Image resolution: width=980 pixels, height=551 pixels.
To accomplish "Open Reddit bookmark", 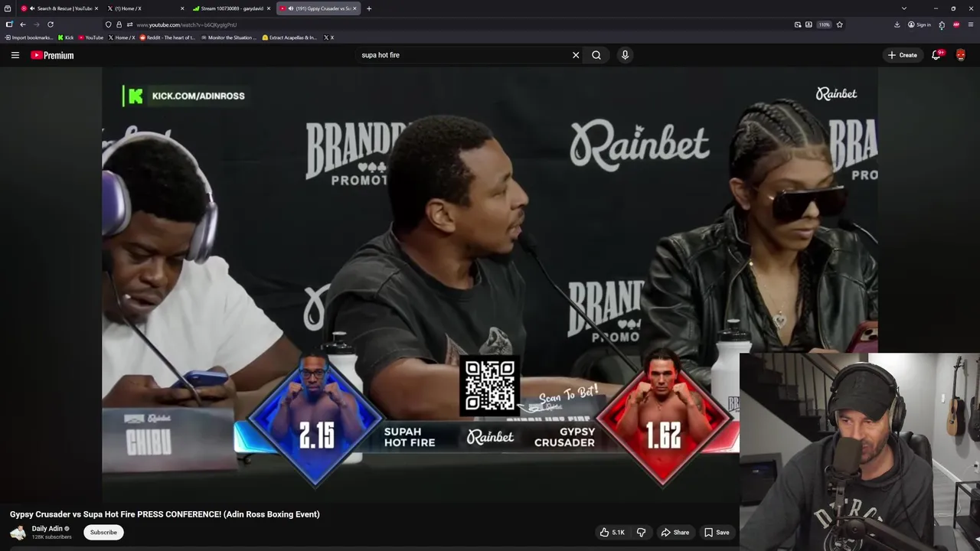I will 168,37.
